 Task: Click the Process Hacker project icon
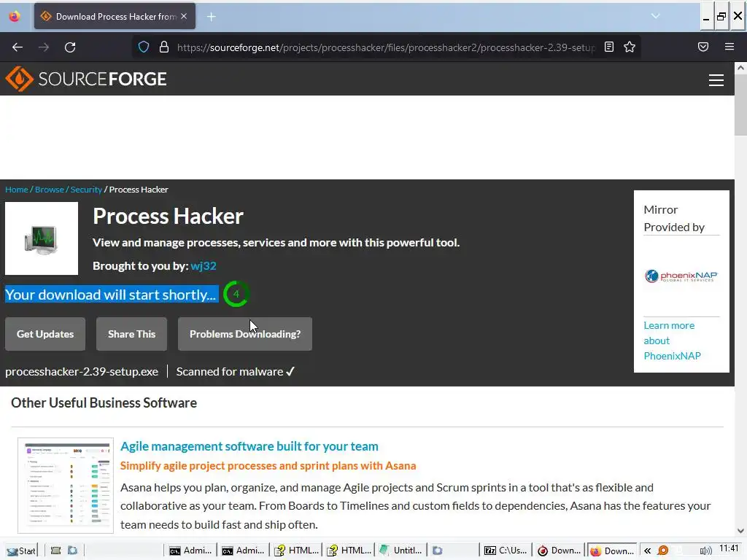point(42,238)
